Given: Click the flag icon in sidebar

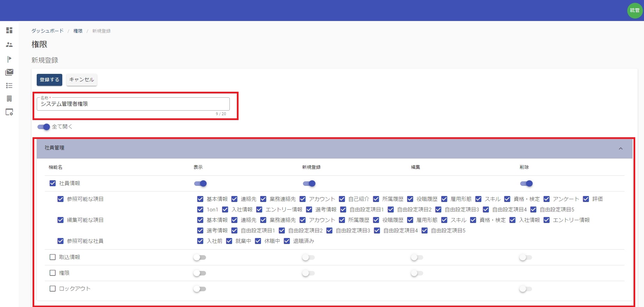Looking at the screenshot, I should point(9,59).
